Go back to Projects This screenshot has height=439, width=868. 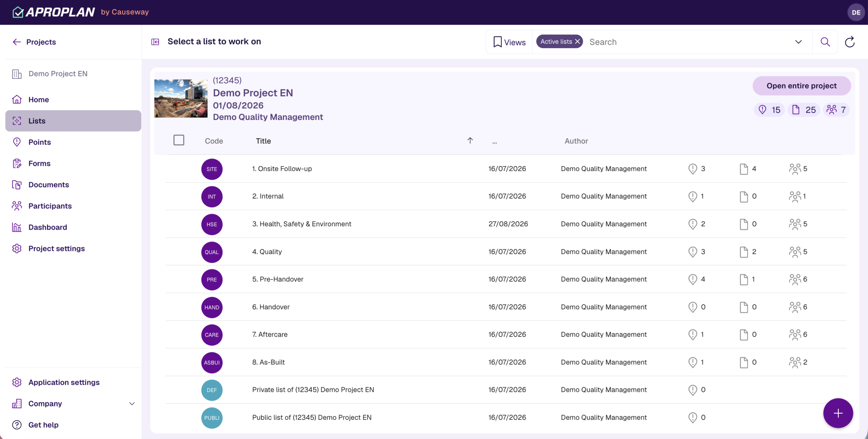click(34, 42)
